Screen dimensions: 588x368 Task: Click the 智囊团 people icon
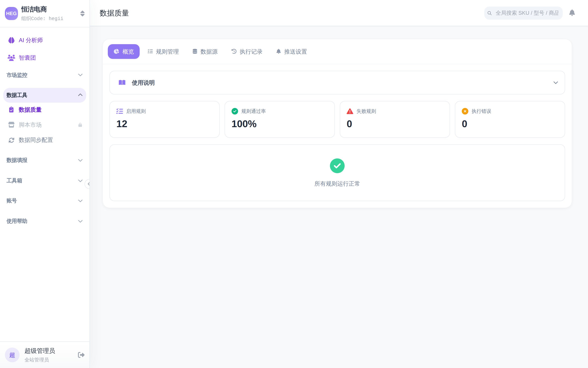(11, 58)
